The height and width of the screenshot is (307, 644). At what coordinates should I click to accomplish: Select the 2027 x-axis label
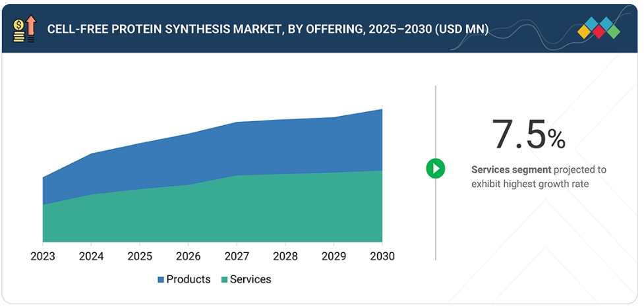pyautogui.click(x=237, y=256)
